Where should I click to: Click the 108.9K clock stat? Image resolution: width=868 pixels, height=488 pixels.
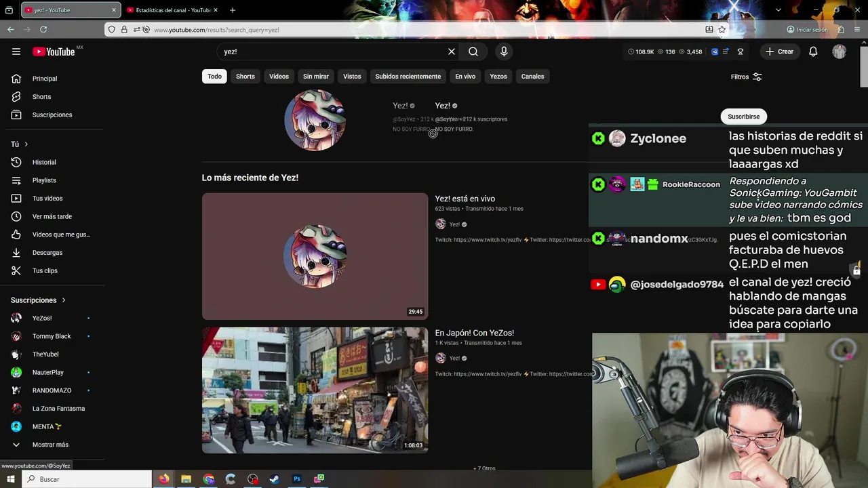pyautogui.click(x=641, y=52)
